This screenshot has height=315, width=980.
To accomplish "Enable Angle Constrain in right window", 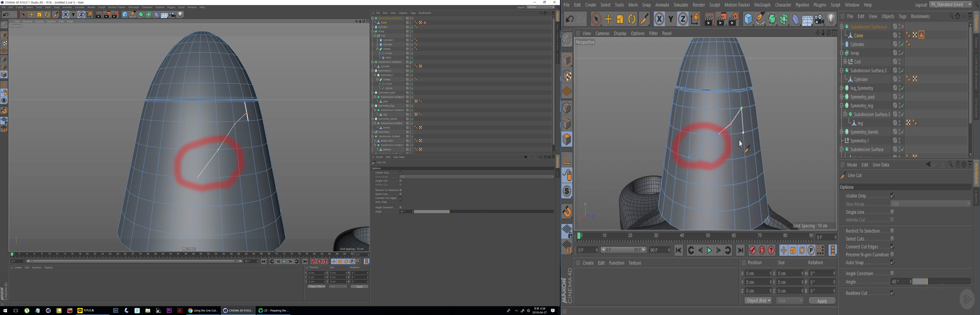I will pos(892,273).
